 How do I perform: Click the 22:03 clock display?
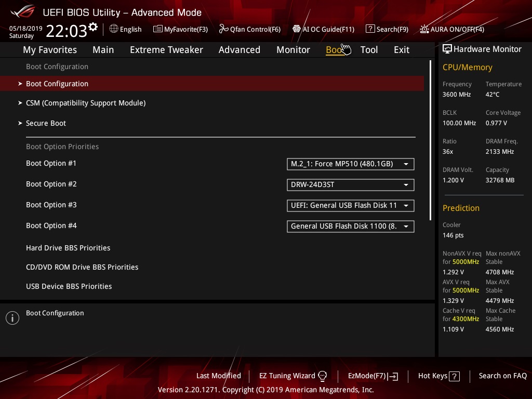(66, 31)
